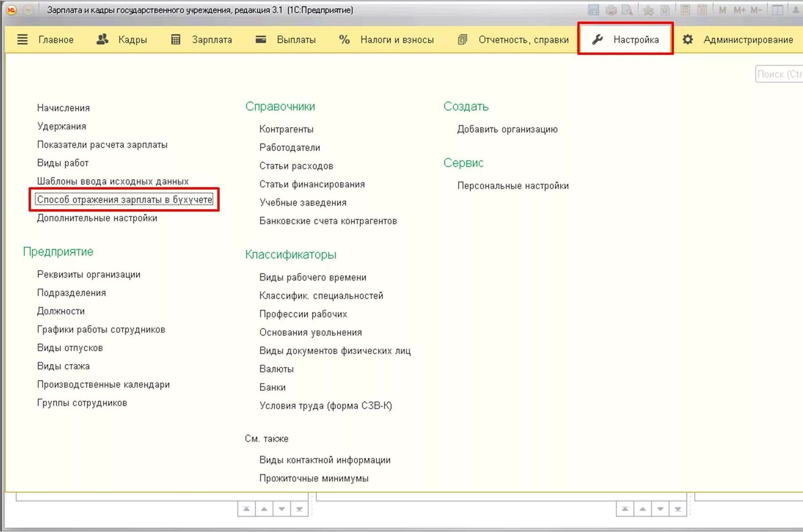Click move-to-bottom arrow in left bottom panel
803x532 pixels.
(x=299, y=509)
